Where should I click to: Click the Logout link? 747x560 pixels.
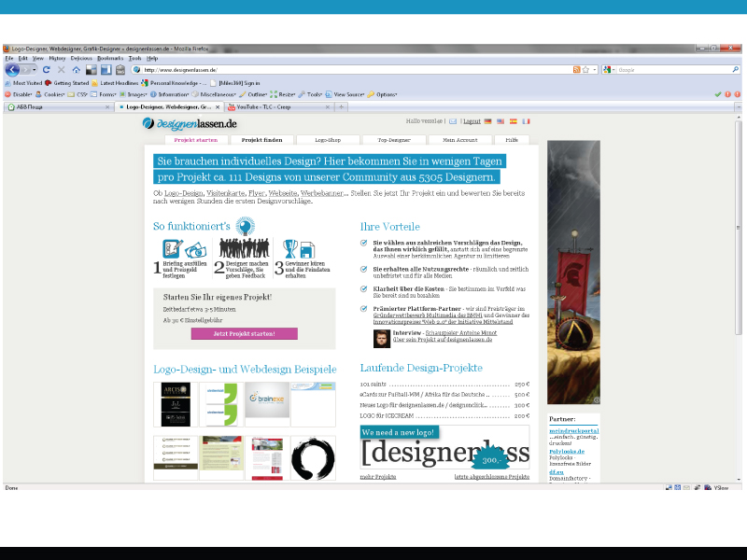tap(472, 121)
